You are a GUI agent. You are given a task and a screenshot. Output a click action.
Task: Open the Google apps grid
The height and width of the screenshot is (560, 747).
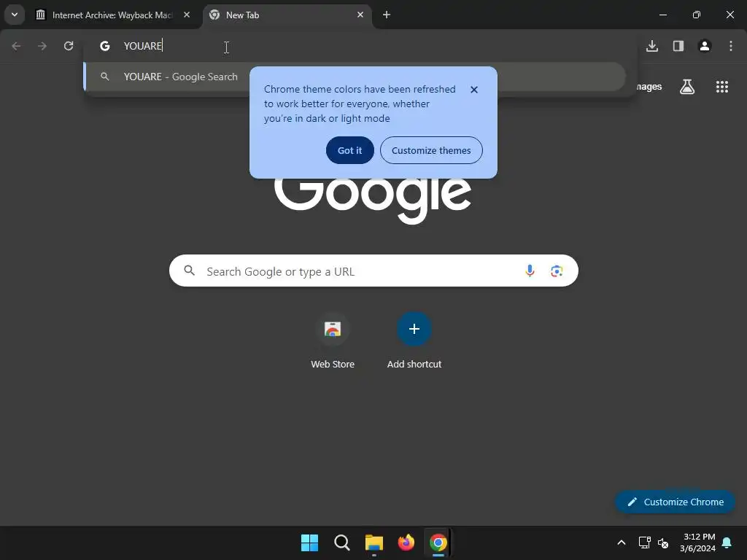click(x=722, y=87)
